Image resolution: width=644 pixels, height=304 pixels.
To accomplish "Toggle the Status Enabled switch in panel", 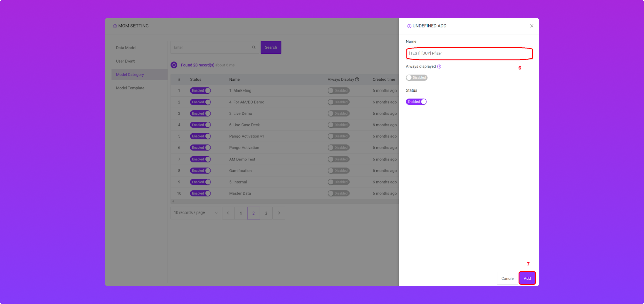I will 416,102.
